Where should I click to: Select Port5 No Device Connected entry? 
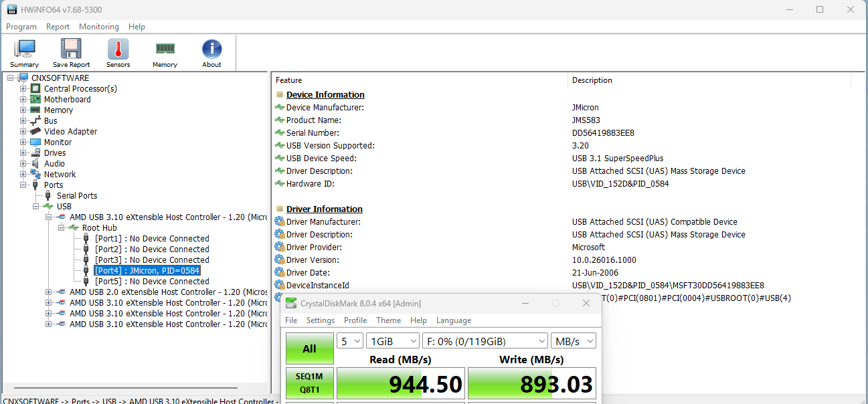click(152, 282)
